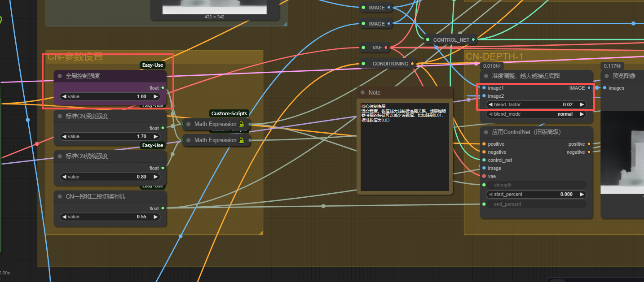Decrease start_percent with left arrow
This screenshot has height=282, width=644.
click(x=491, y=195)
